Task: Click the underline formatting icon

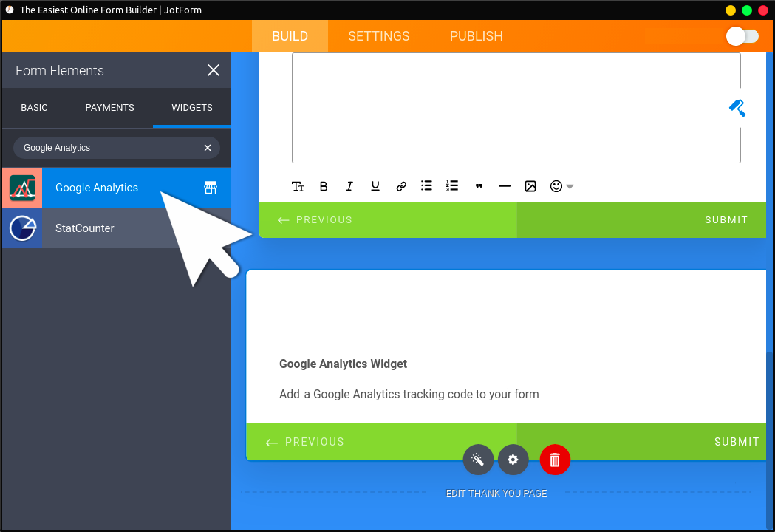Action: 375,186
